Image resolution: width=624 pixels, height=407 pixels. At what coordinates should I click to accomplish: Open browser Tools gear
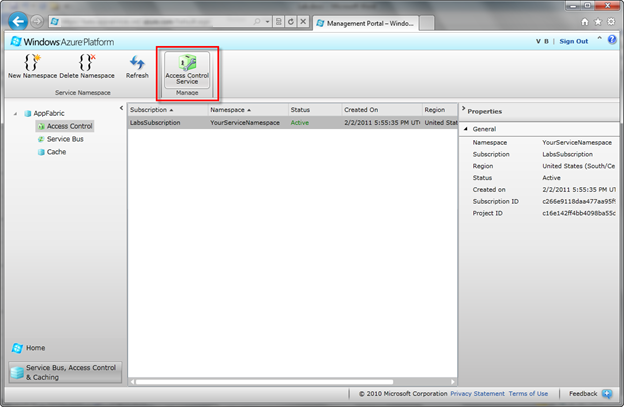pyautogui.click(x=611, y=22)
